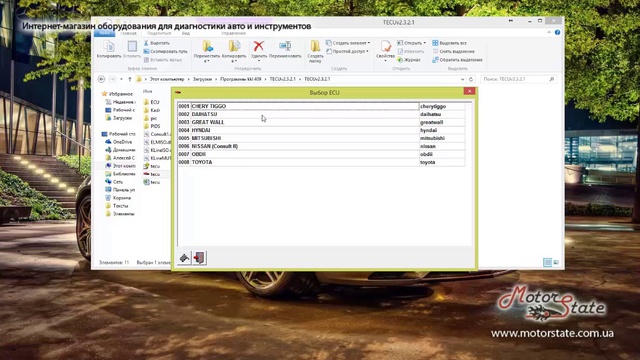Click Обратить выделение in the Explorer ribbon
Screen dimensions: 640x360
tap(458, 60)
